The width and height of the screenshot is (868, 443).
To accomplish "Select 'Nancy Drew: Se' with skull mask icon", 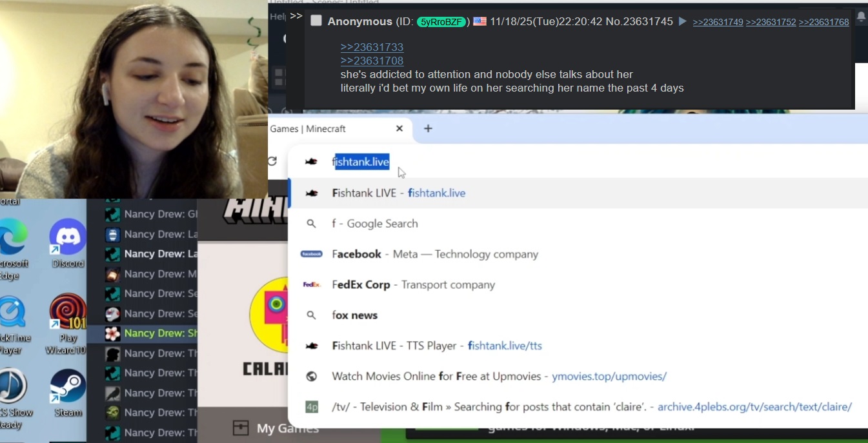I will tap(152, 313).
